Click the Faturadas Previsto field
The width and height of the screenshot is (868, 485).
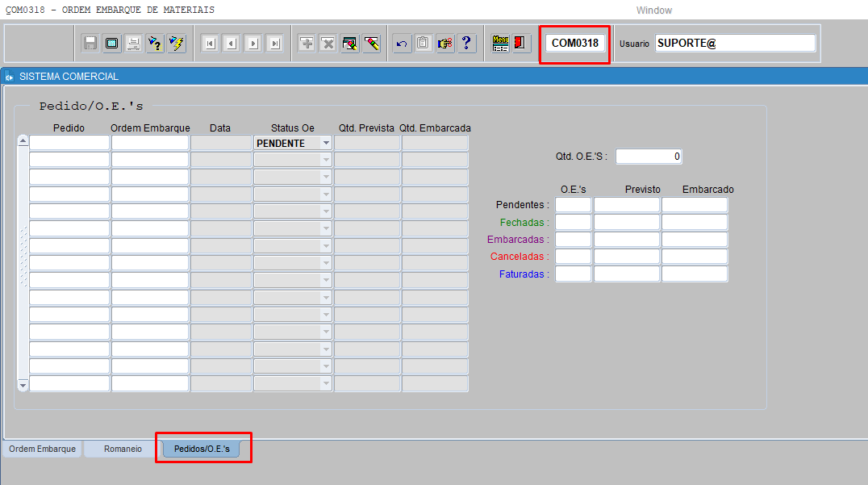627,274
